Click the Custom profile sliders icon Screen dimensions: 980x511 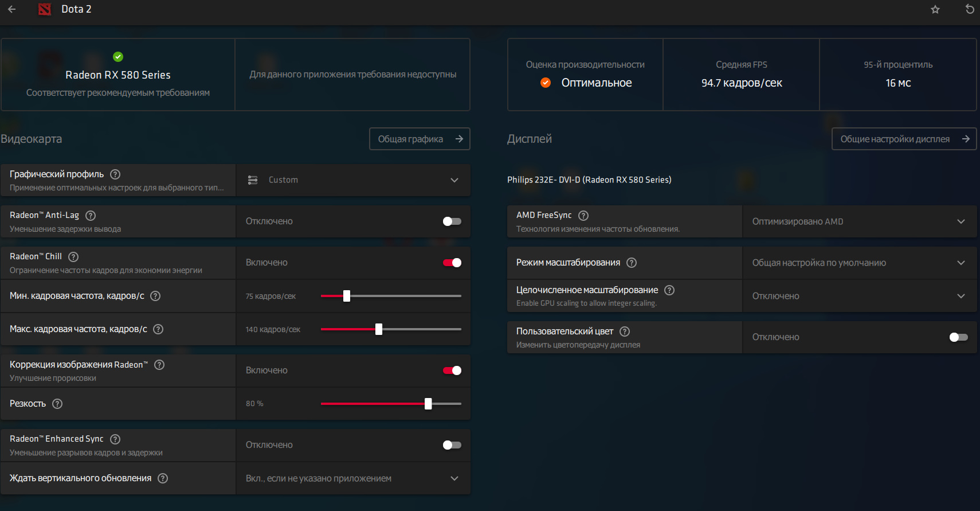click(x=253, y=180)
